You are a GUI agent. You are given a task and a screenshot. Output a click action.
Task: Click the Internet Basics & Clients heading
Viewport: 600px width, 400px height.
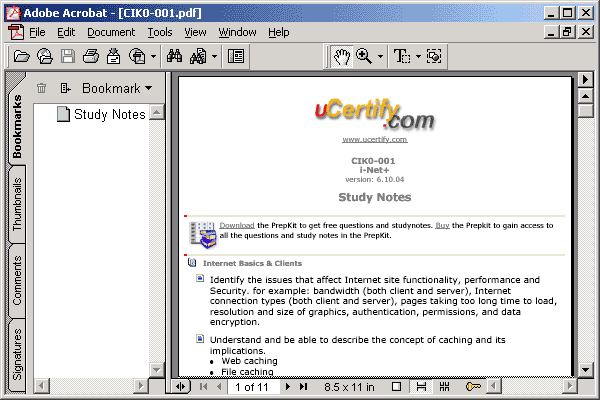252,263
